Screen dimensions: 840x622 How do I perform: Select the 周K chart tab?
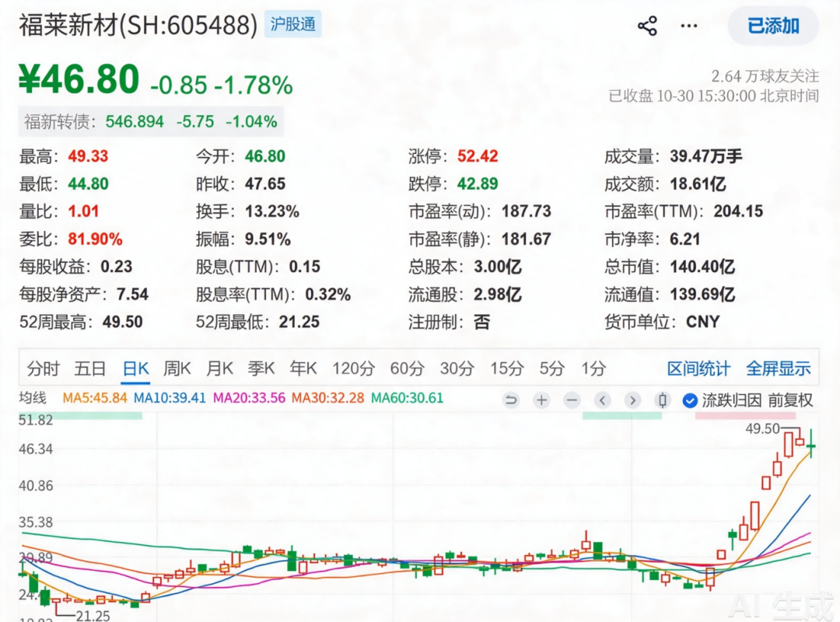point(177,369)
